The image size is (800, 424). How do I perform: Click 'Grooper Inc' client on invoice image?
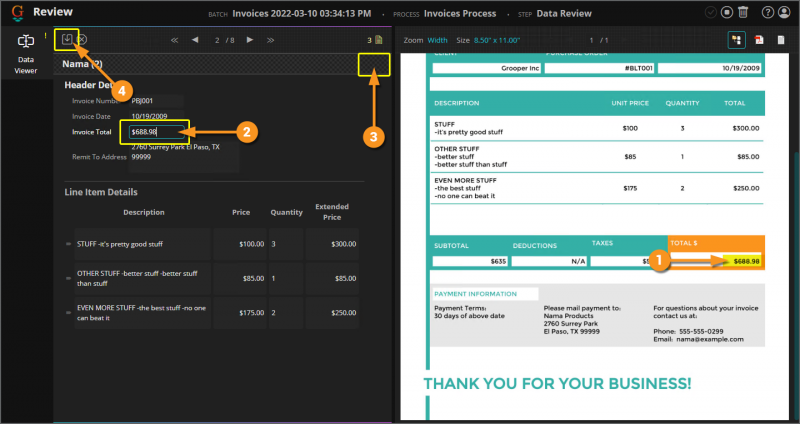click(520, 68)
